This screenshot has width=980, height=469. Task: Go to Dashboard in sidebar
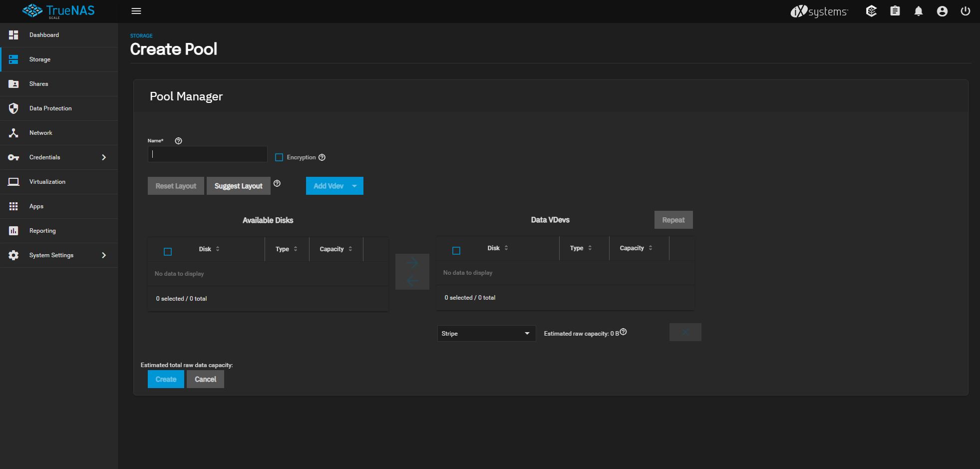tap(44, 35)
